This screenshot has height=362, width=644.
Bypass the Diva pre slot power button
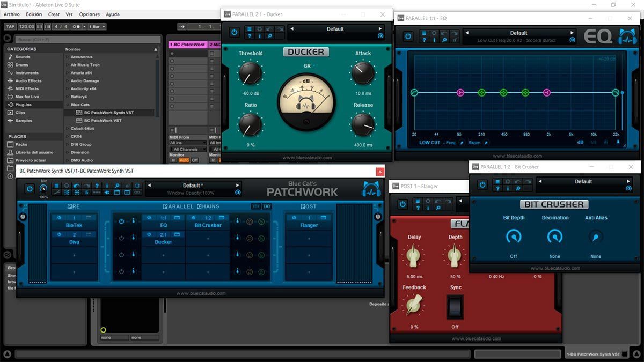59,234
